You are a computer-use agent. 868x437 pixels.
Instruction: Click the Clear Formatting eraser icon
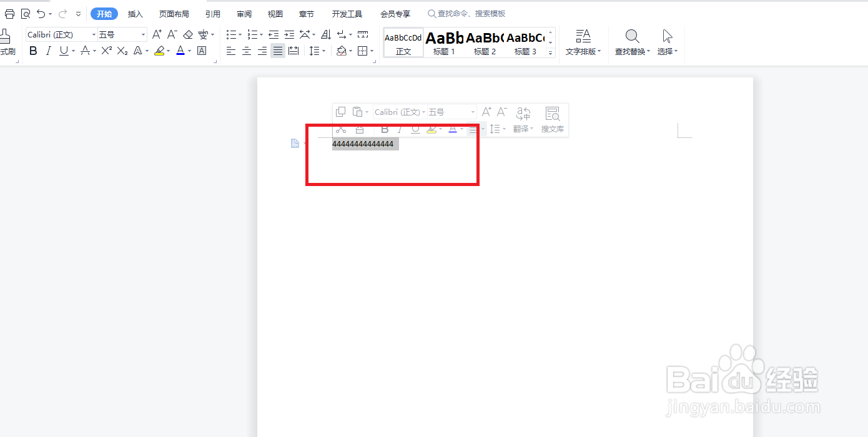188,34
